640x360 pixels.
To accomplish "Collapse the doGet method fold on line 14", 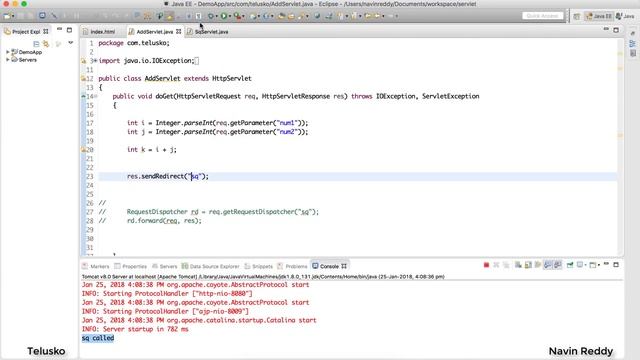I will click(x=96, y=96).
